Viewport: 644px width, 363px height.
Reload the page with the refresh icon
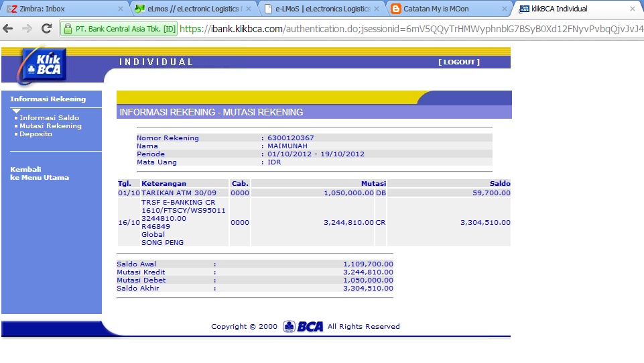point(46,28)
